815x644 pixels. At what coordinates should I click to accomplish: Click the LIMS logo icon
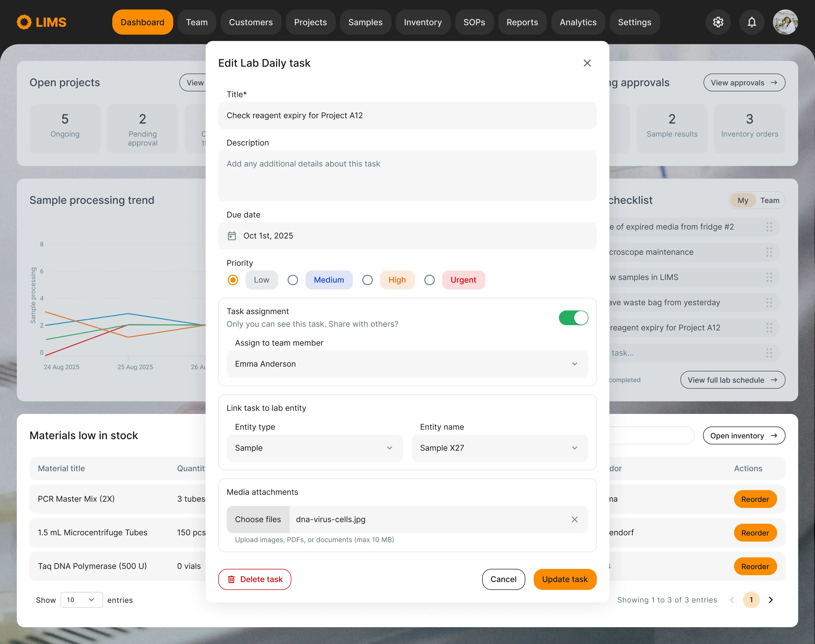click(24, 22)
